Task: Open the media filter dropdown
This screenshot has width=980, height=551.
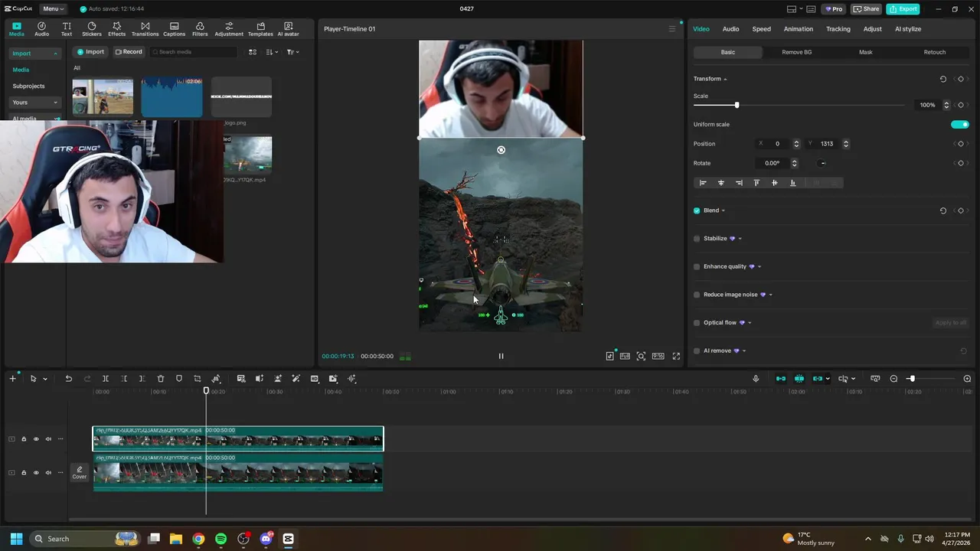Action: pyautogui.click(x=292, y=52)
